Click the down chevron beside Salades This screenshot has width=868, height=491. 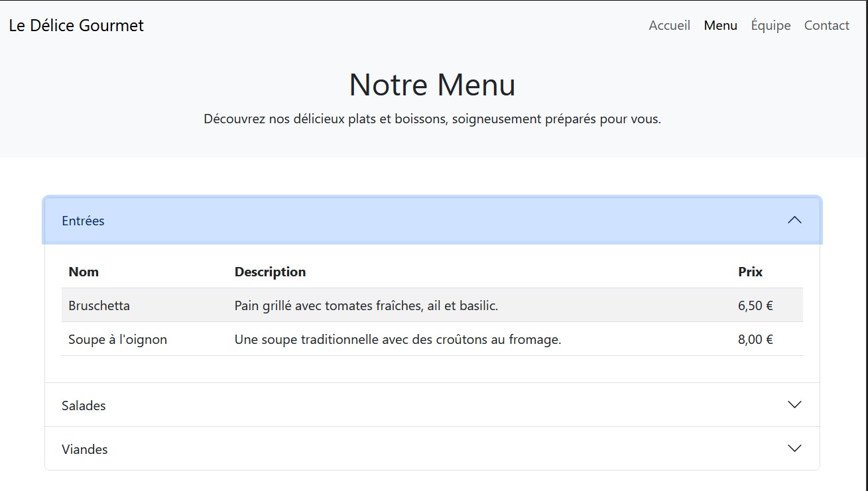794,405
